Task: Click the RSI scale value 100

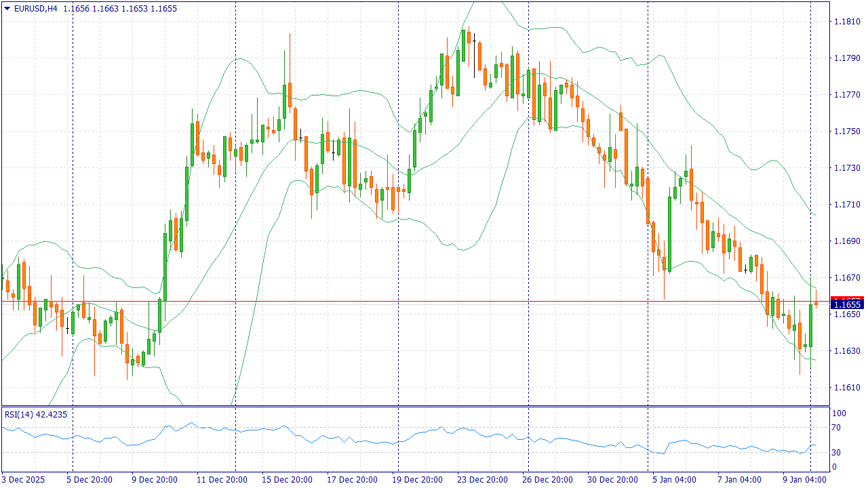Action: pos(839,413)
